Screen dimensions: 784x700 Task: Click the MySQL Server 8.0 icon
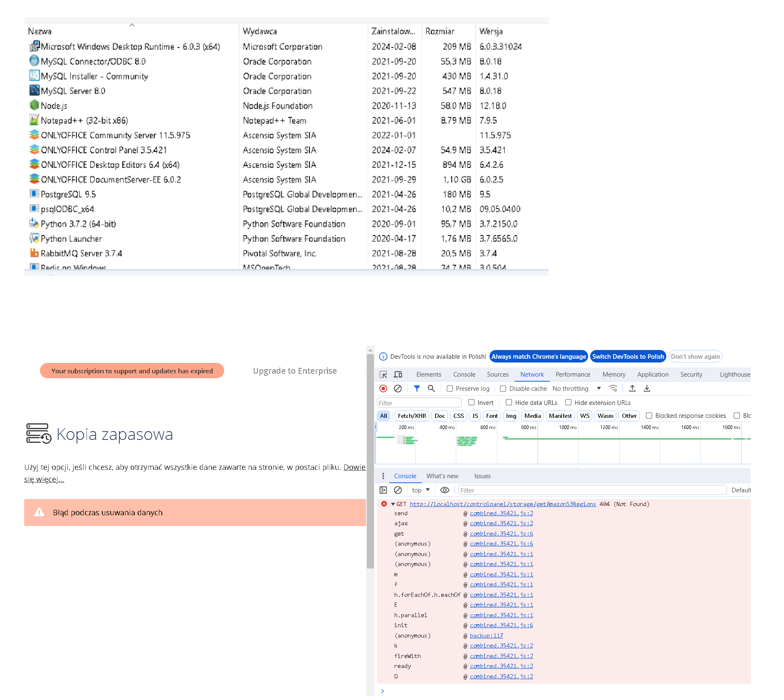point(34,90)
